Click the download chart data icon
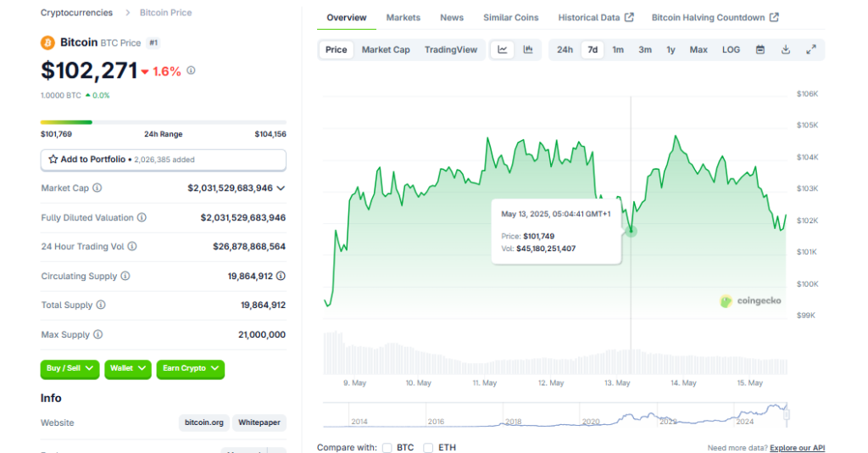This screenshot has width=868, height=453. [786, 49]
